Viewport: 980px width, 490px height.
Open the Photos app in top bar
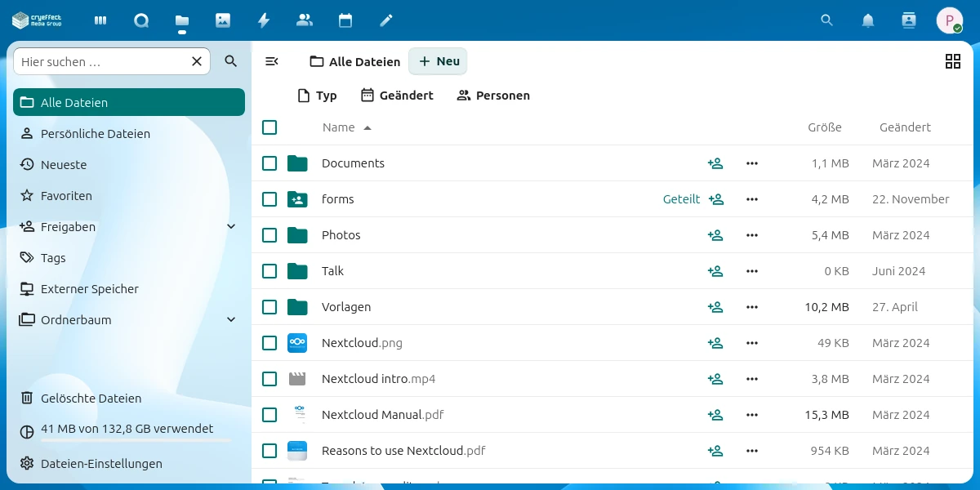tap(223, 20)
